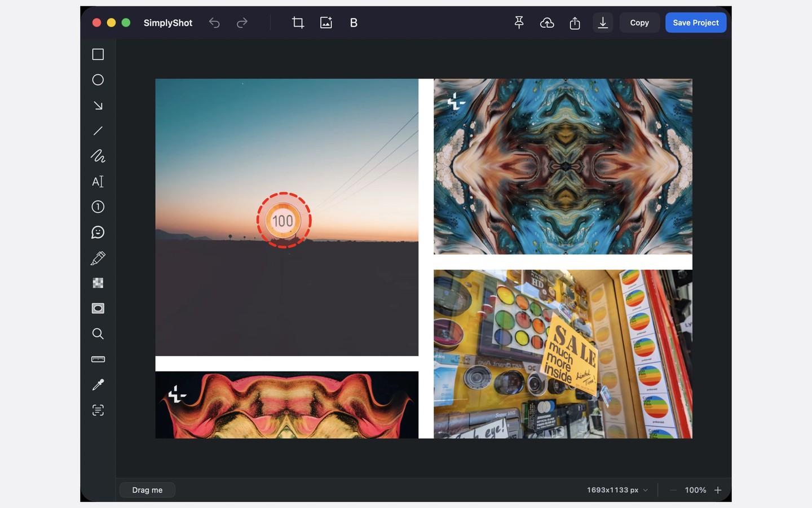Download the image to disk

coord(603,23)
